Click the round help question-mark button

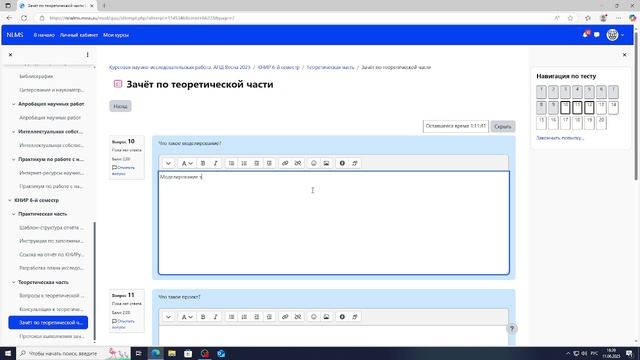[x=512, y=329]
